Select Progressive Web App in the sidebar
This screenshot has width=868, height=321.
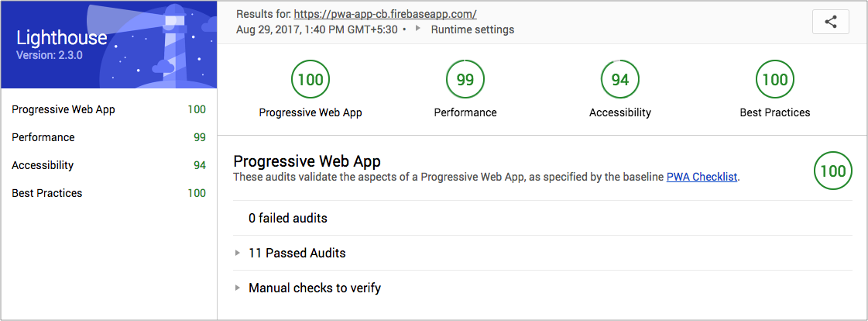[x=63, y=109]
